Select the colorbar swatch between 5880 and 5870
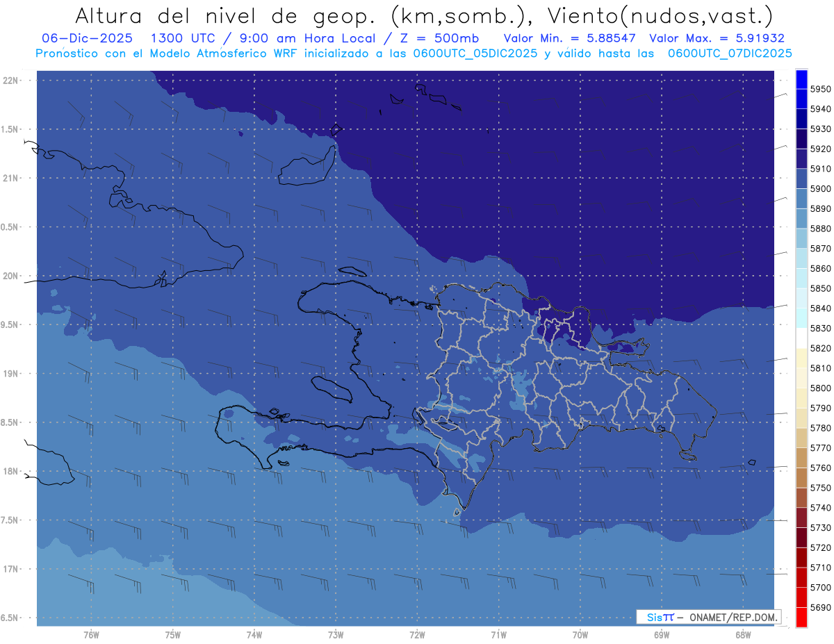834x644 pixels. click(x=801, y=238)
